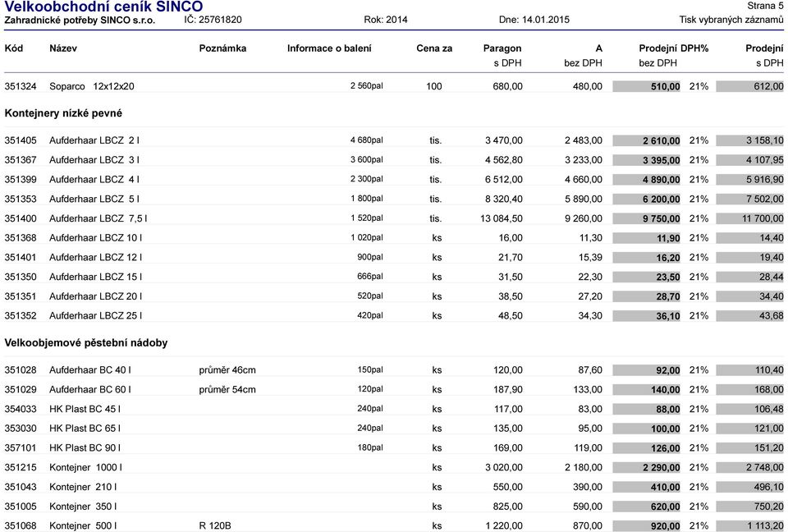
Task: Click the item 'Kontejner 350 l'
Action: click(x=83, y=507)
